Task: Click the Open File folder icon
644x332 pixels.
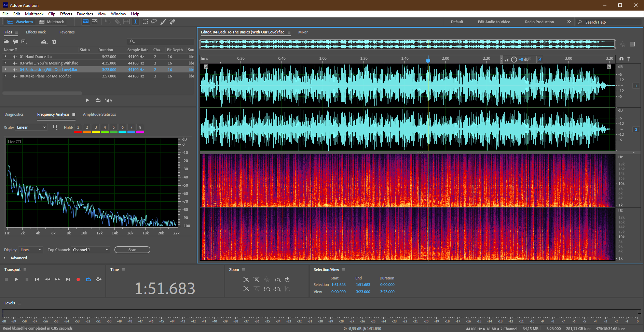Action: tap(6, 42)
